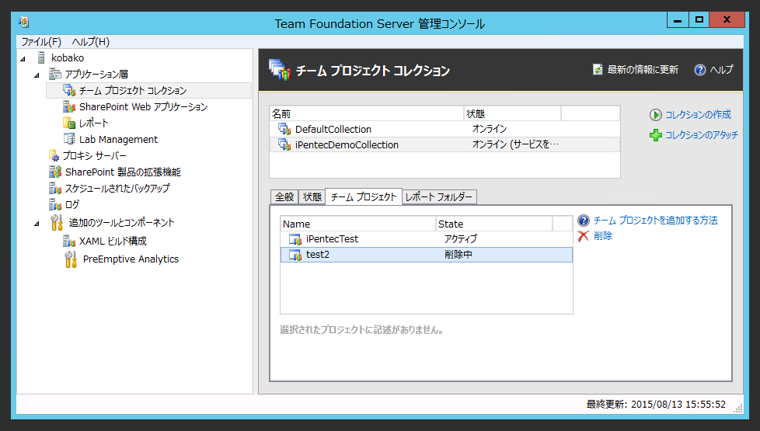Click the アプリケーション層 node icon
Viewport: 760px width, 431px height.
pyautogui.click(x=55, y=74)
